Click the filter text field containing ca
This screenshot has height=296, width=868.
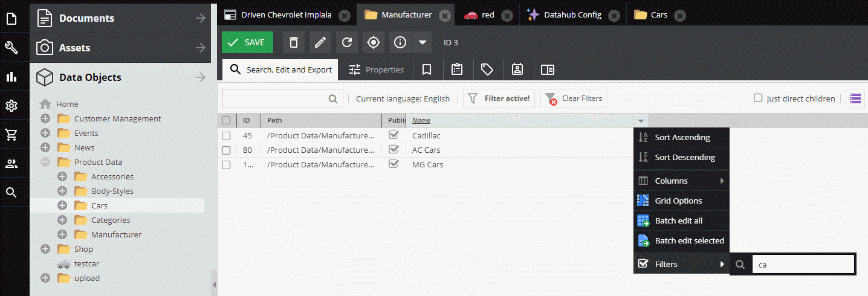[x=803, y=264]
